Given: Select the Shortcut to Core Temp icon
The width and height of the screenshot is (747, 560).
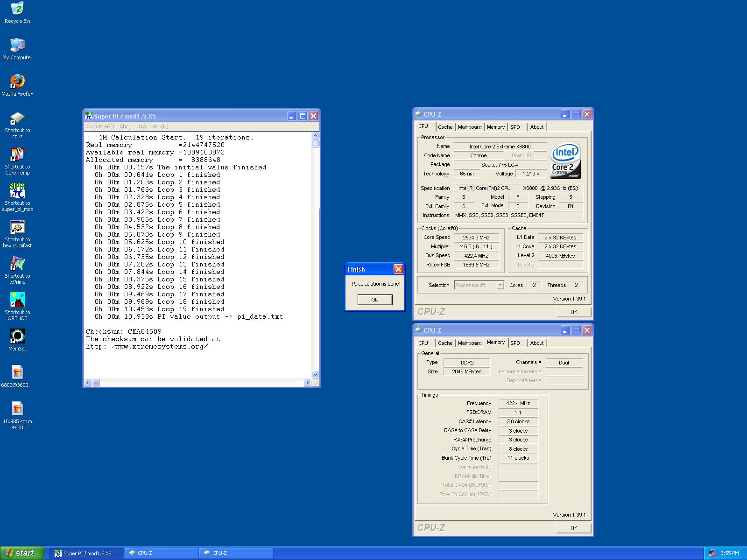Looking at the screenshot, I should [x=17, y=161].
